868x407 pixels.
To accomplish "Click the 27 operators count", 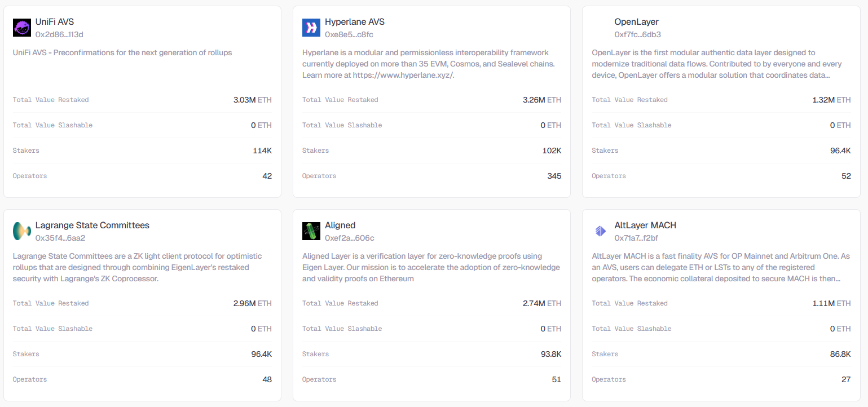I will click(x=846, y=379).
